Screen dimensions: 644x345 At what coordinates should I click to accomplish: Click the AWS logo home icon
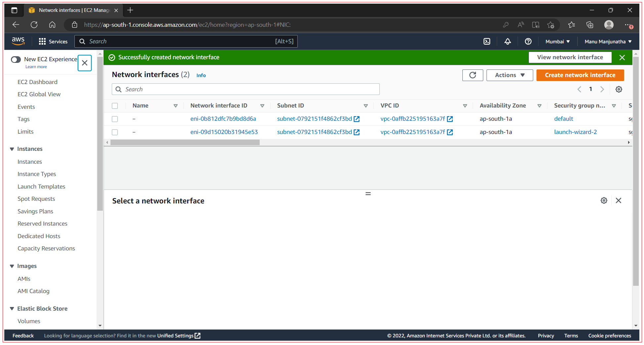18,41
